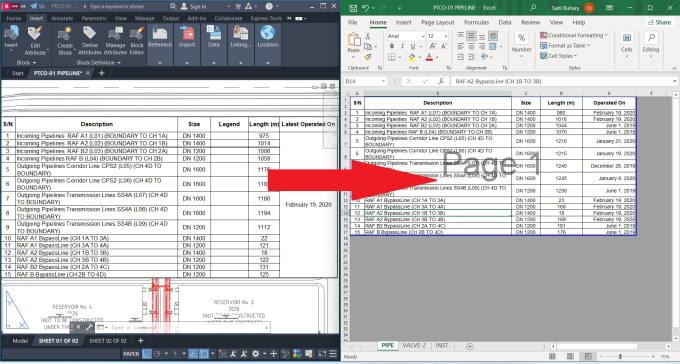Open the font size dropdown showing 12
The image size is (680, 364).
pyautogui.click(x=445, y=36)
